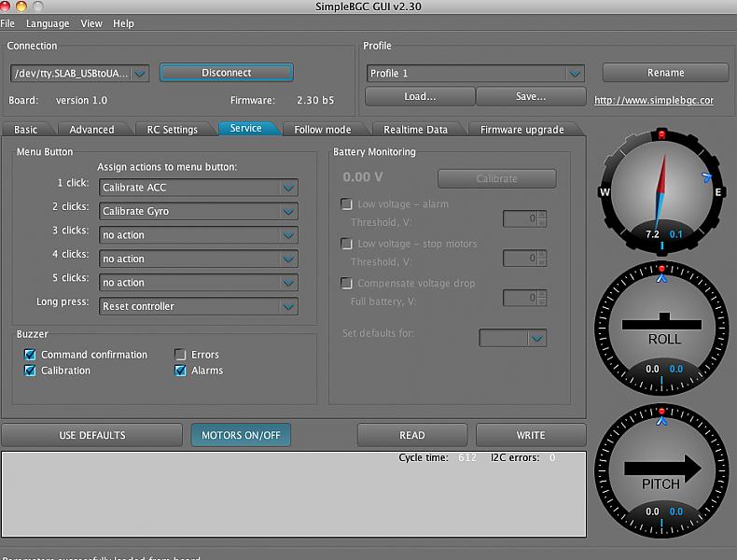737x560 pixels.
Task: Click the Save... profile button
Action: 531,96
